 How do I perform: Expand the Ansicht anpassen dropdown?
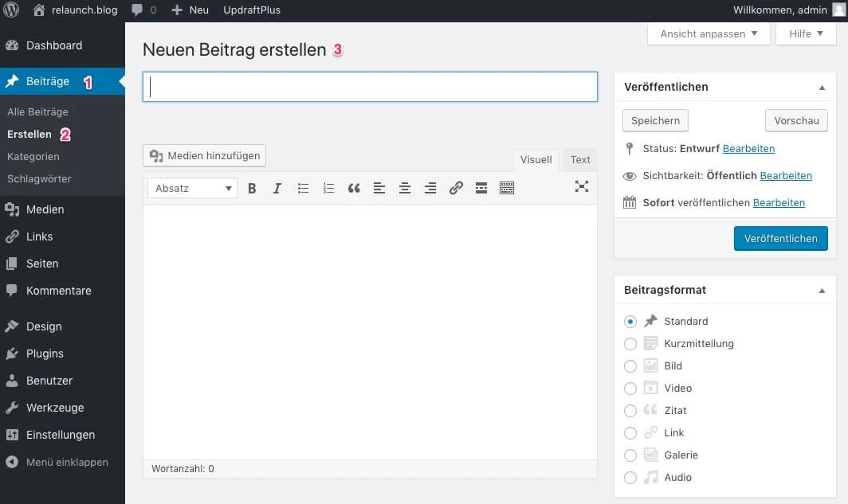[709, 33]
